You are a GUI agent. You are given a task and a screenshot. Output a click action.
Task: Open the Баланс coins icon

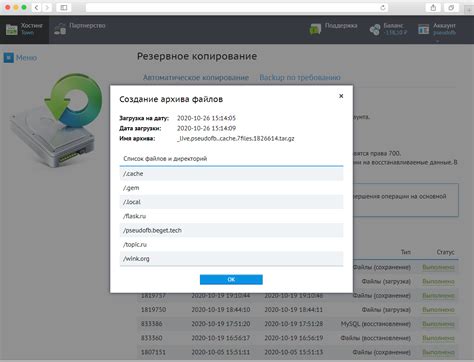tap(375, 29)
